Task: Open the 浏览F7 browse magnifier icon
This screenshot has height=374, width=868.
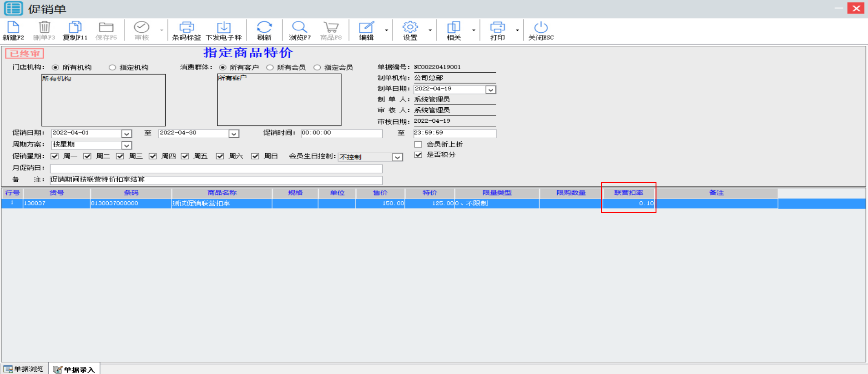Action: coord(299,27)
